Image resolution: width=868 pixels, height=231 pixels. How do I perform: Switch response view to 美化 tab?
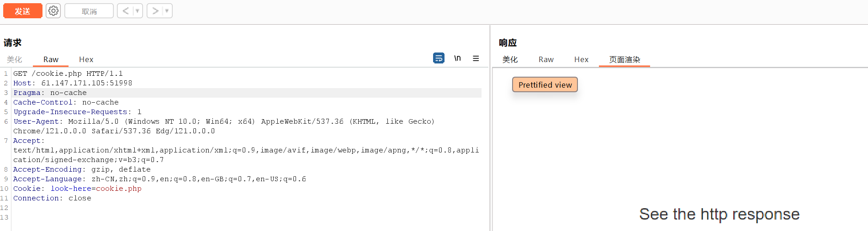(510, 59)
